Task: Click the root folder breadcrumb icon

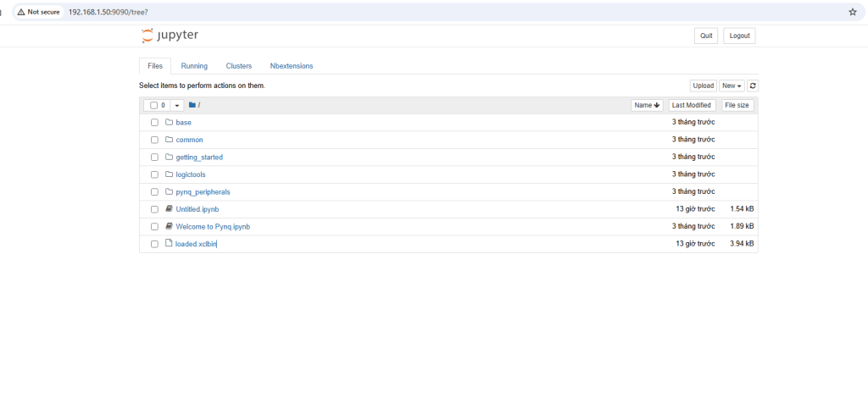Action: coord(192,105)
